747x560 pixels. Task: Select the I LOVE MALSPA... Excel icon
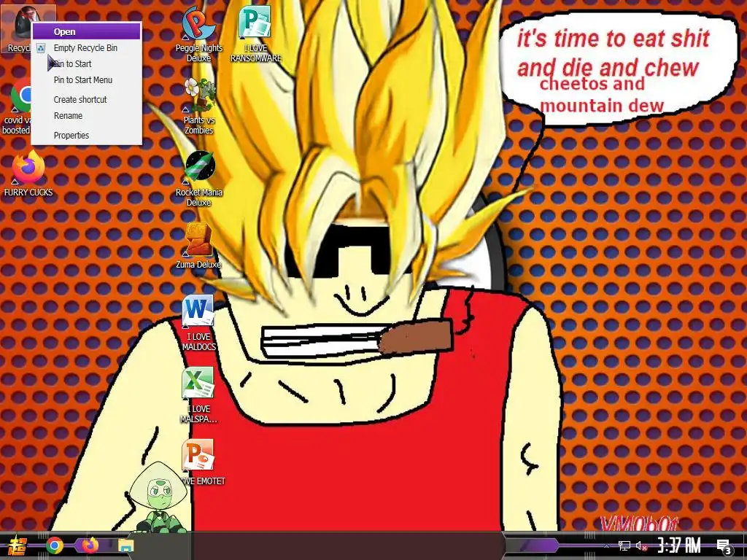pos(198,394)
